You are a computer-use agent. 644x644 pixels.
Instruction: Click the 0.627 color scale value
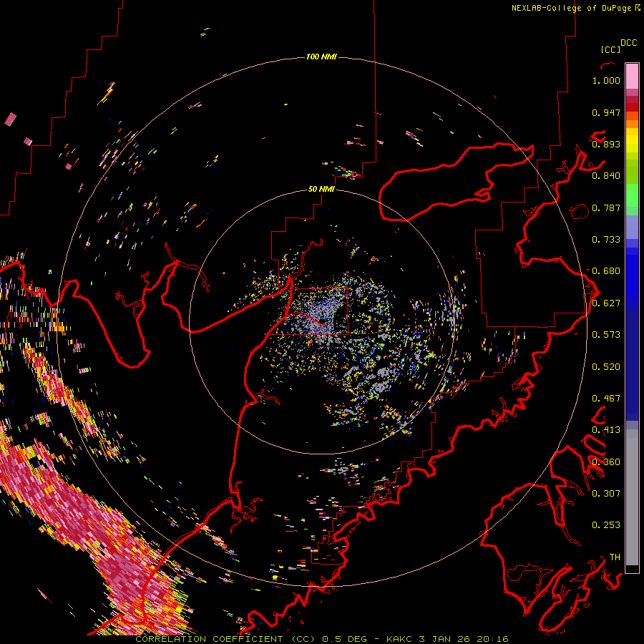[x=606, y=303]
